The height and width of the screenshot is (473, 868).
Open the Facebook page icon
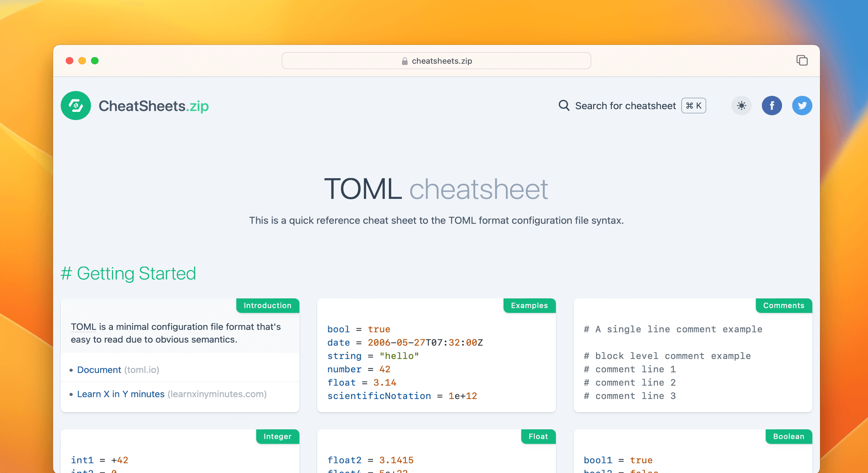pyautogui.click(x=772, y=106)
